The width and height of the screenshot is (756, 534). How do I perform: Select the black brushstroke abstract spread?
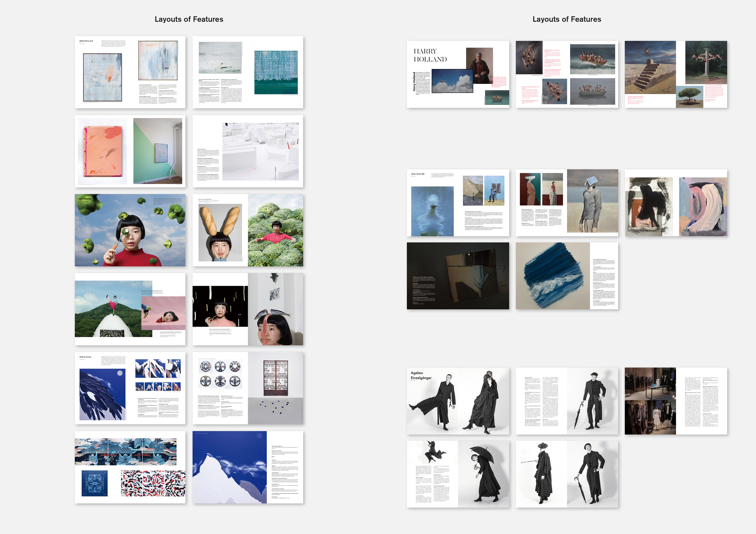(676, 203)
